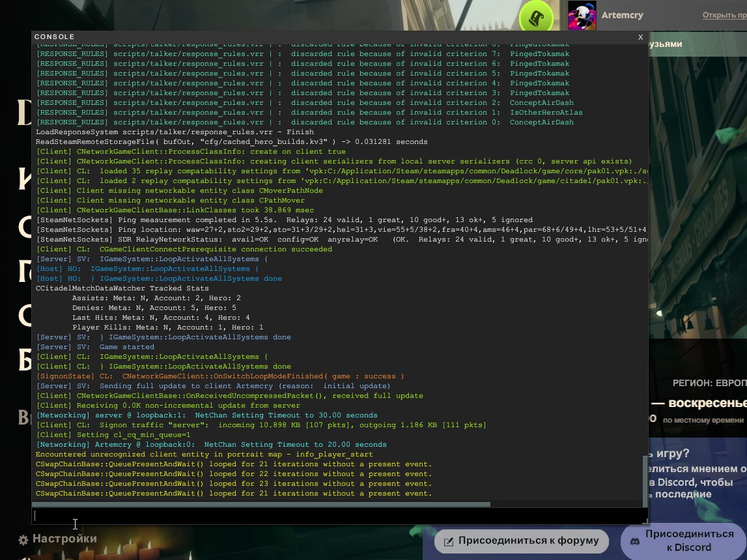Click the edit icon on forum button
The width and height of the screenshot is (747, 560).
click(x=448, y=541)
